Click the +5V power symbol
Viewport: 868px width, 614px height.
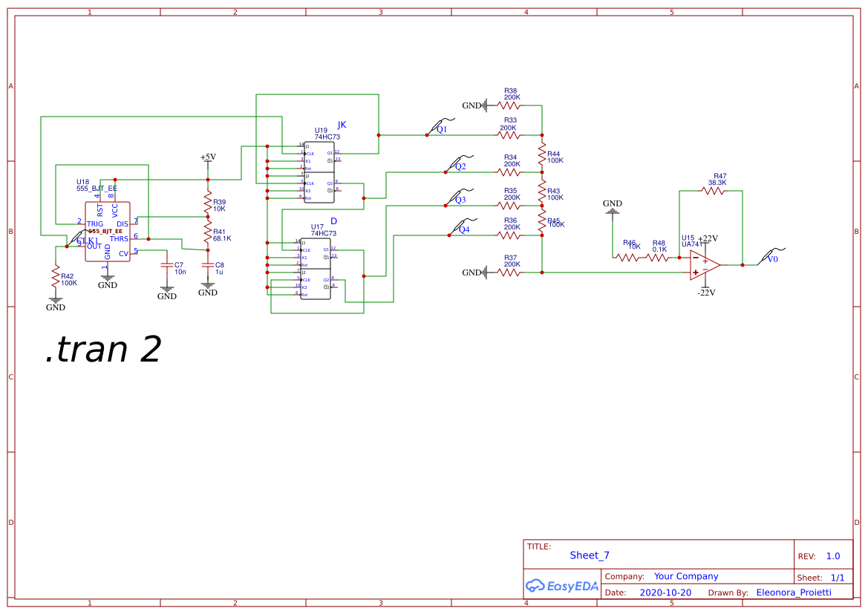point(207,160)
